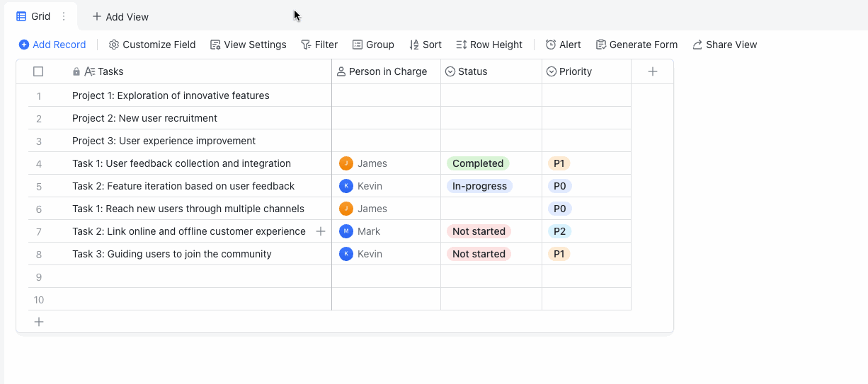Image resolution: width=868 pixels, height=384 pixels.
Task: Click the Customize Field gear icon
Action: point(114,45)
